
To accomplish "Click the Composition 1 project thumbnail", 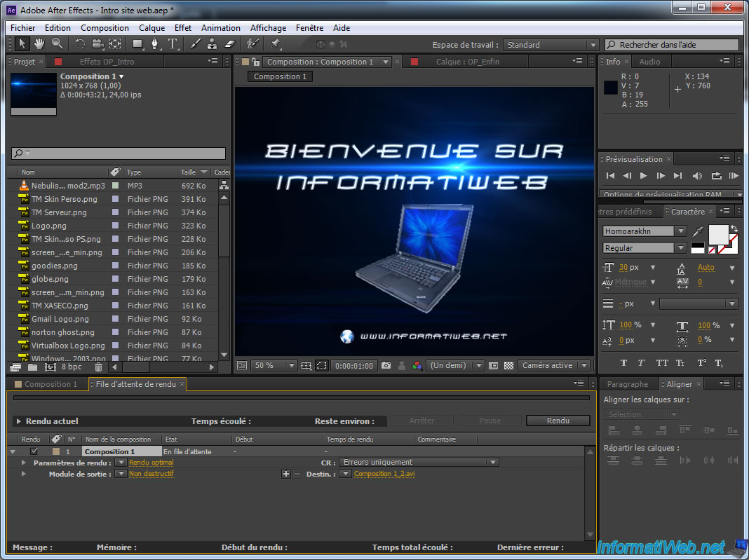I will pyautogui.click(x=34, y=94).
